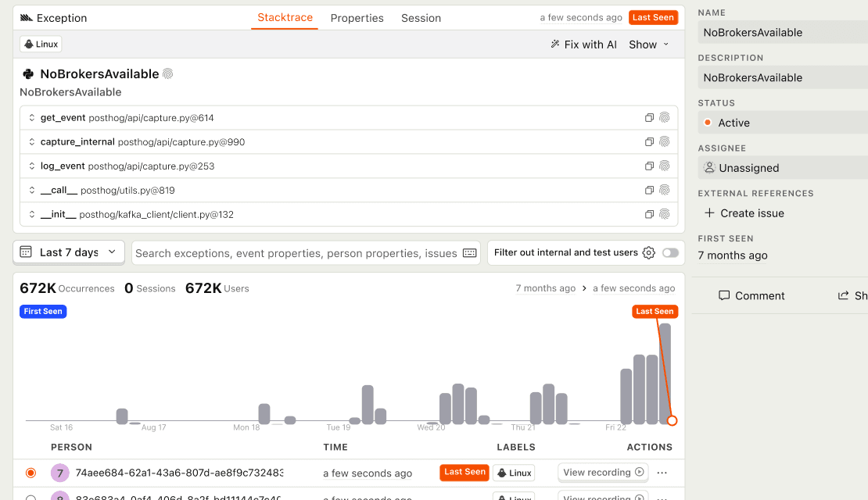Click the Exception logo icon in header
The height and width of the screenshot is (500, 868).
coord(27,18)
